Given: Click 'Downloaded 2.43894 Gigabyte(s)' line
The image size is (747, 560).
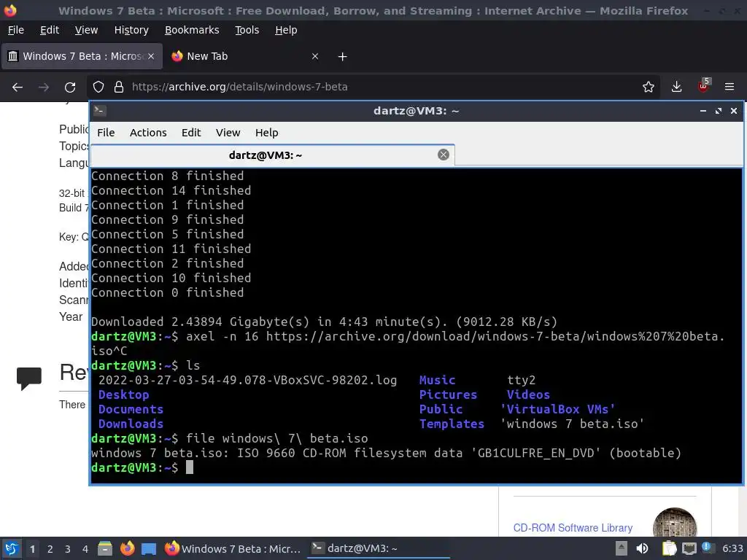Looking at the screenshot, I should [x=324, y=322].
